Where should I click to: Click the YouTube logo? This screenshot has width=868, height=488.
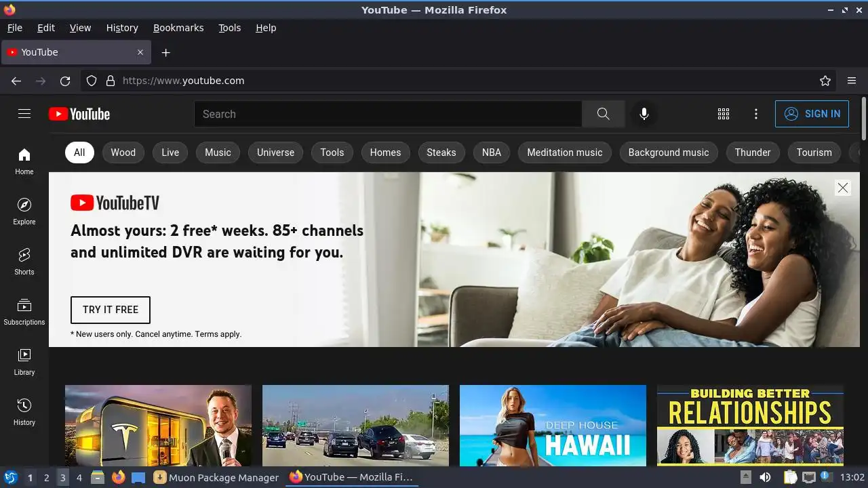click(79, 114)
